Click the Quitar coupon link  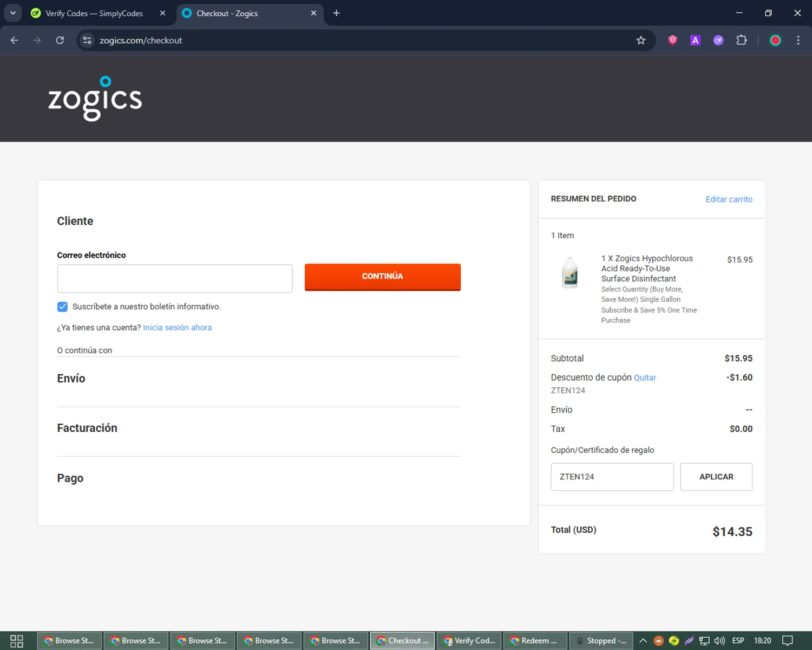[645, 378]
